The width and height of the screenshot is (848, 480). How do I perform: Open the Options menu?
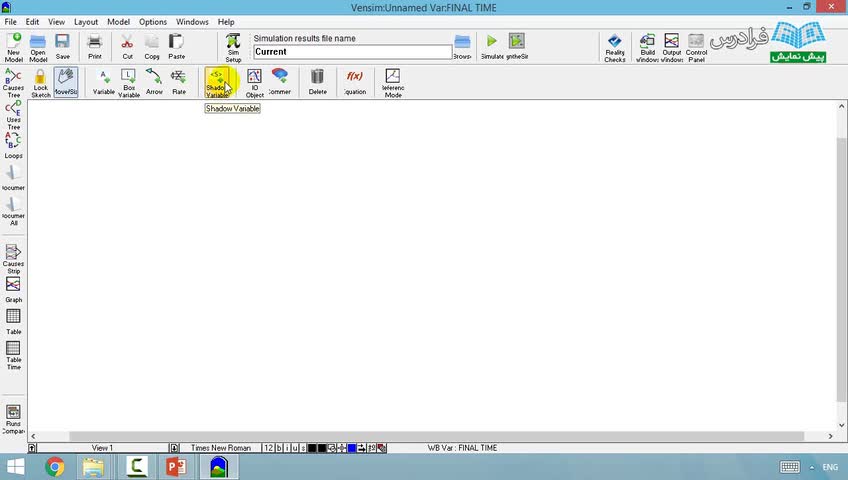153,22
